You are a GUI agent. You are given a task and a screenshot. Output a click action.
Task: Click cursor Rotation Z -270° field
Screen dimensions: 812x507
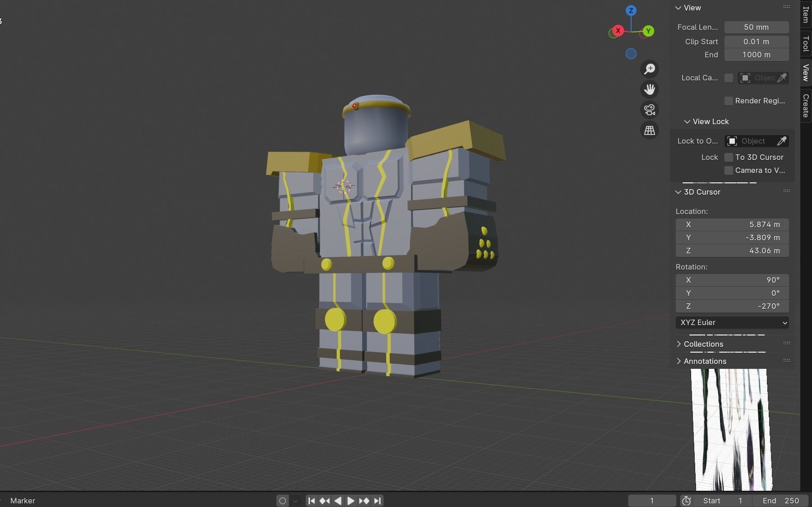[732, 306]
